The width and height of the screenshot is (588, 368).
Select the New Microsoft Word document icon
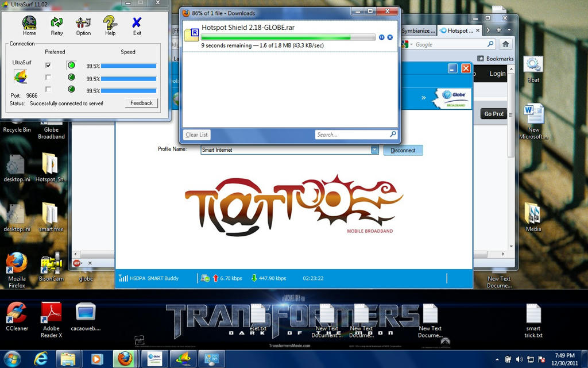[533, 122]
